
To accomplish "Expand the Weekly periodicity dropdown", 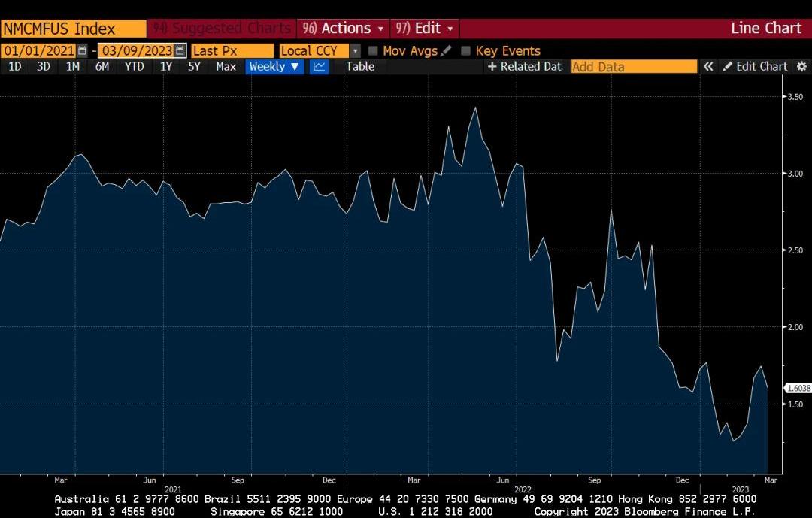I will pos(274,66).
